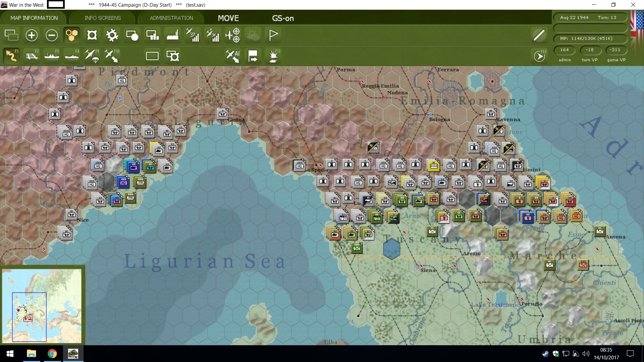Image resolution: width=644 pixels, height=362 pixels.
Task: Toggle air recon level display
Action: 193,35
